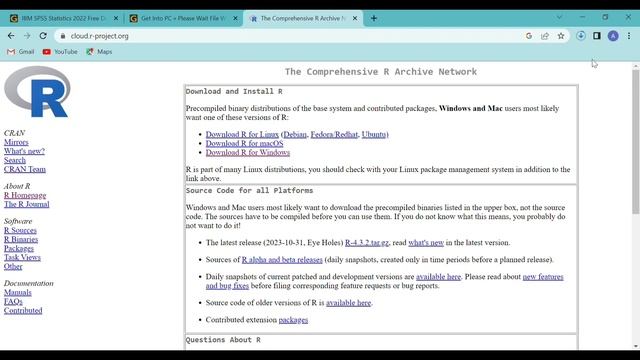Open Gmail bookmark
Screen dimensions: 640x360
tap(20, 52)
